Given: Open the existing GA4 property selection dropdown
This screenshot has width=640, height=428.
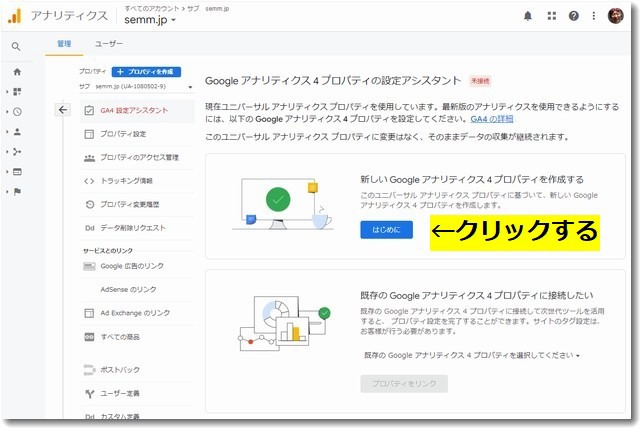Looking at the screenshot, I should (471, 355).
